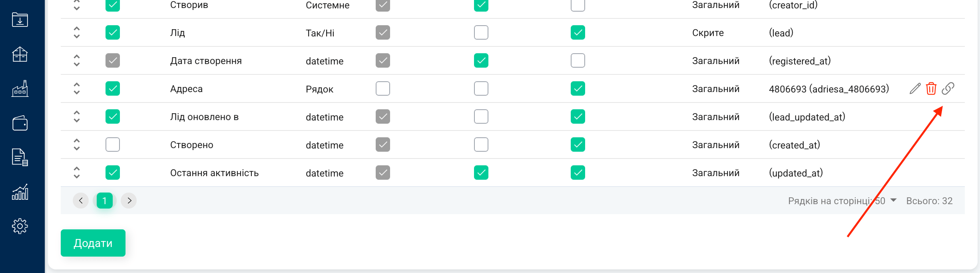The image size is (980, 273).
Task: Open the settings gear in sidebar
Action: coord(20,226)
